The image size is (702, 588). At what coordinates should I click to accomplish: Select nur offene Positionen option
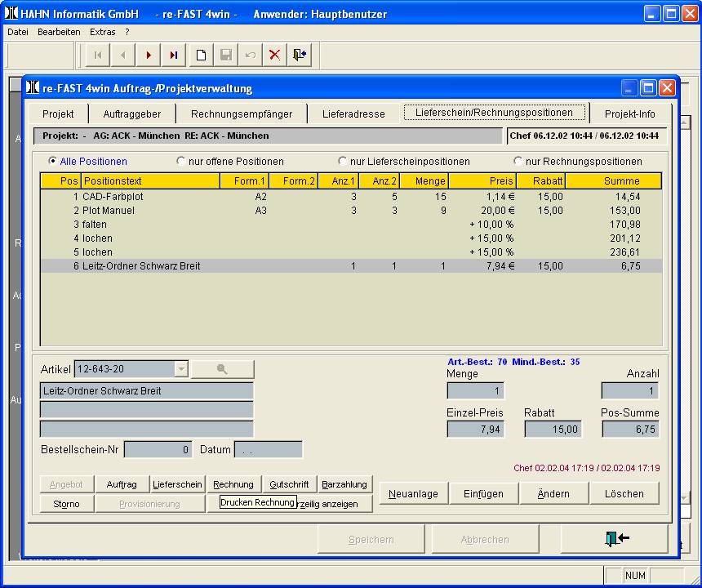pyautogui.click(x=180, y=160)
